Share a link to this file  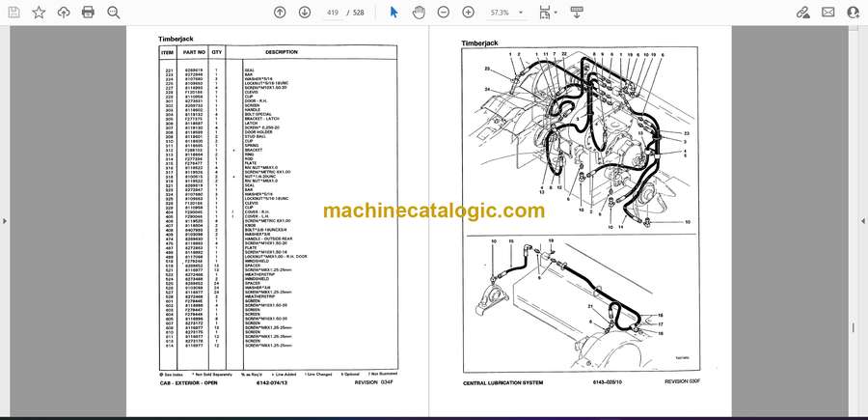pyautogui.click(x=802, y=13)
